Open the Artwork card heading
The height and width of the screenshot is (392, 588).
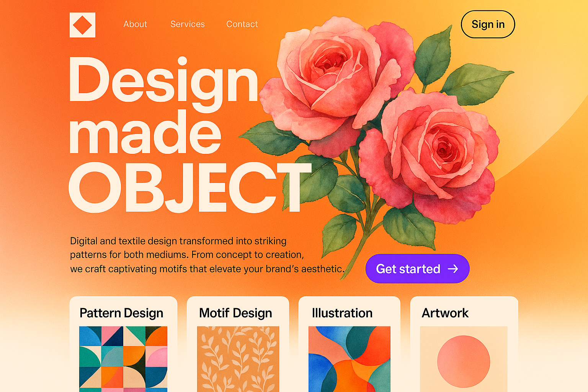[445, 313]
